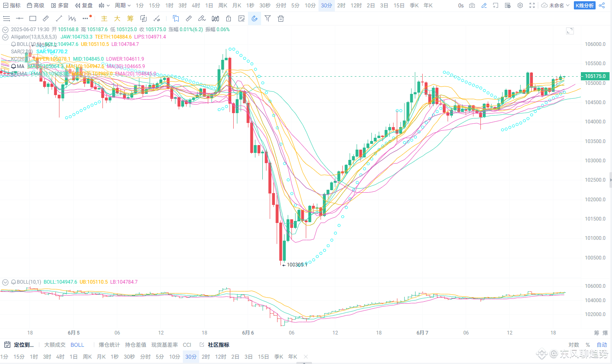Viewport: 612px width, 364px height.
Task: Select the ruler icon in second group
Action: click(189, 18)
